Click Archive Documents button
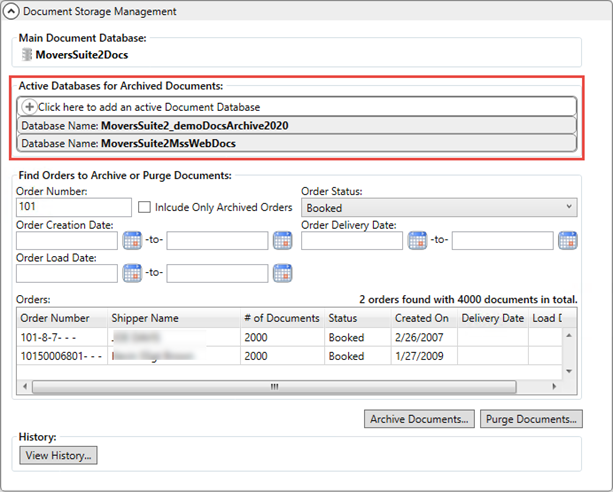613x492 pixels. pyautogui.click(x=419, y=419)
